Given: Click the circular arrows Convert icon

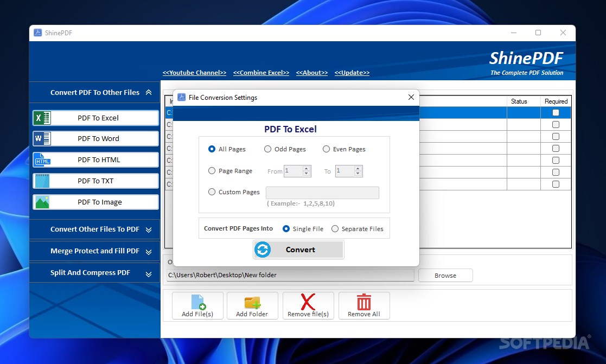Looking at the screenshot, I should click(x=263, y=250).
